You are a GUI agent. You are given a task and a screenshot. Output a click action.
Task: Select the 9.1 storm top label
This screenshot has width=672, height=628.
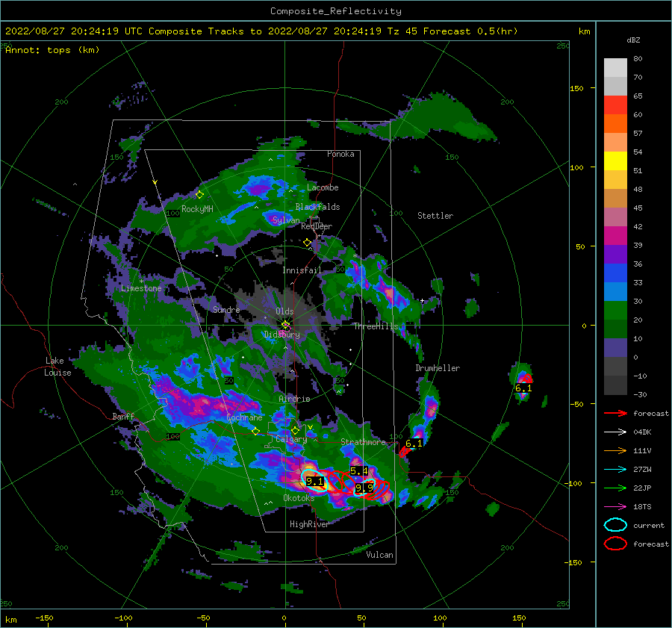pyautogui.click(x=314, y=482)
